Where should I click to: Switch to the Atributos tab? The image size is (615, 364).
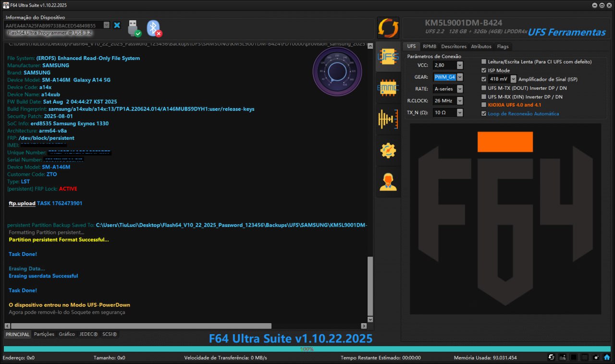[x=481, y=47]
